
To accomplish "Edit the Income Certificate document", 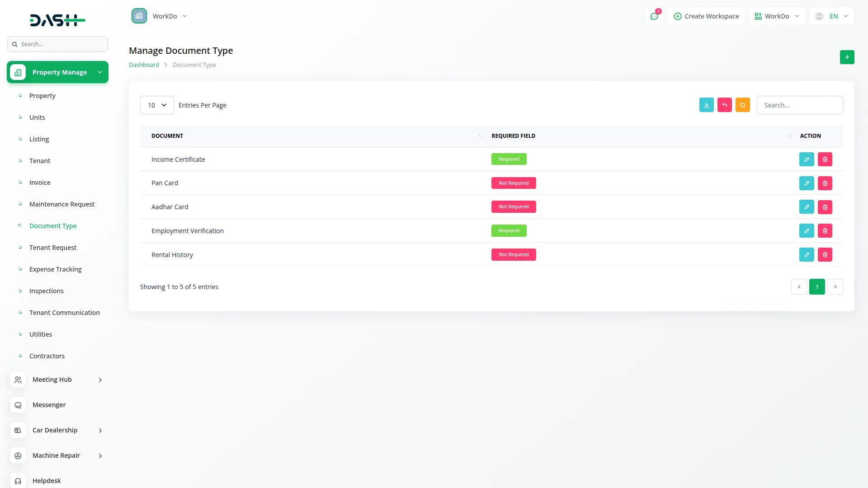I will pyautogui.click(x=807, y=159).
